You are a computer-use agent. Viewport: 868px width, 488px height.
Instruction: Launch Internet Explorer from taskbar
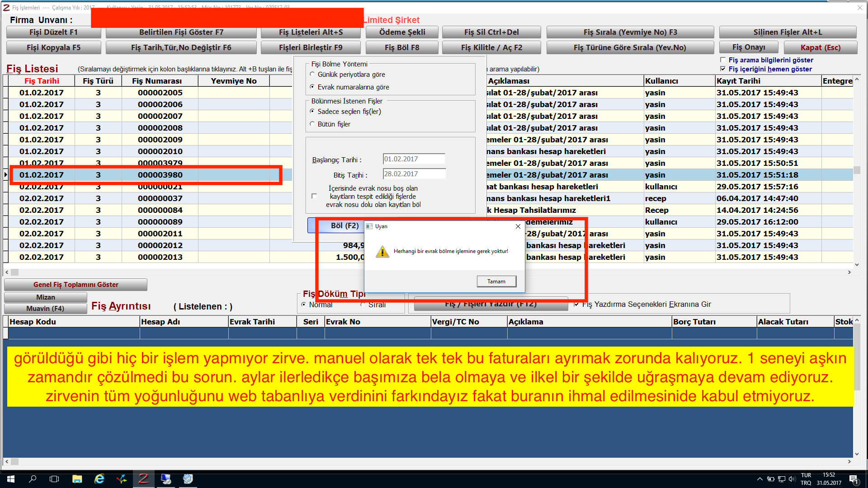pos(99,479)
